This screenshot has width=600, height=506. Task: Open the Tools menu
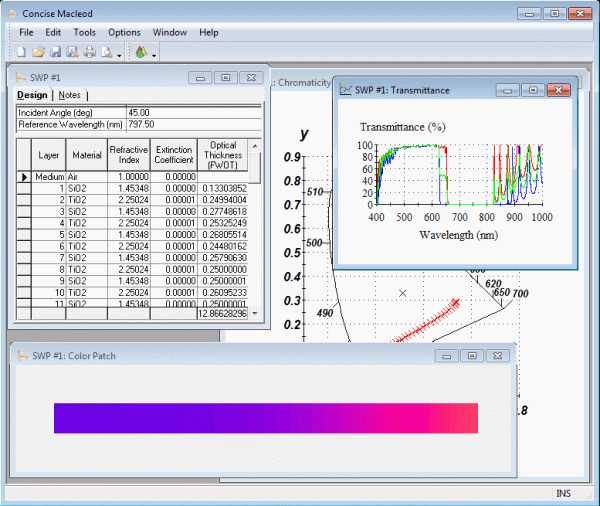click(85, 32)
